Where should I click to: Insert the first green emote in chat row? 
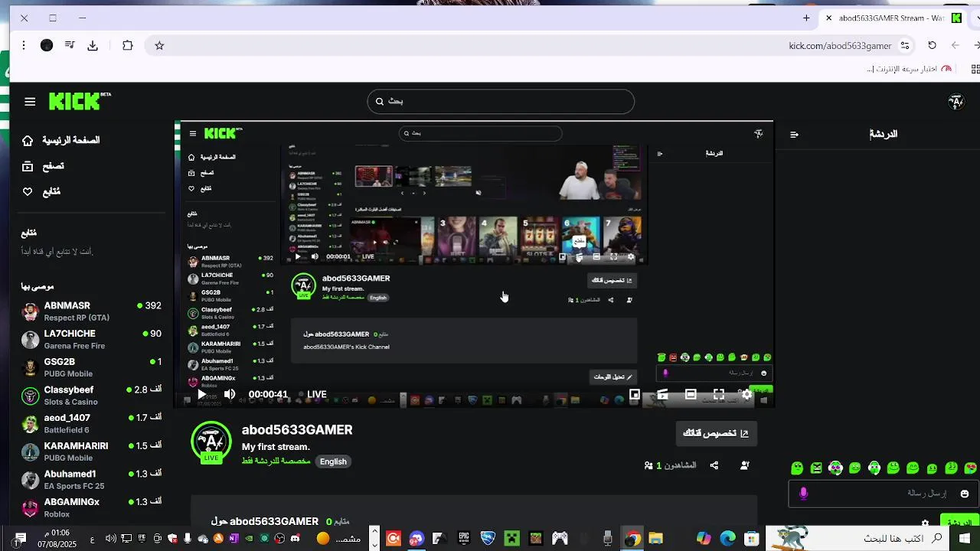pyautogui.click(x=797, y=468)
